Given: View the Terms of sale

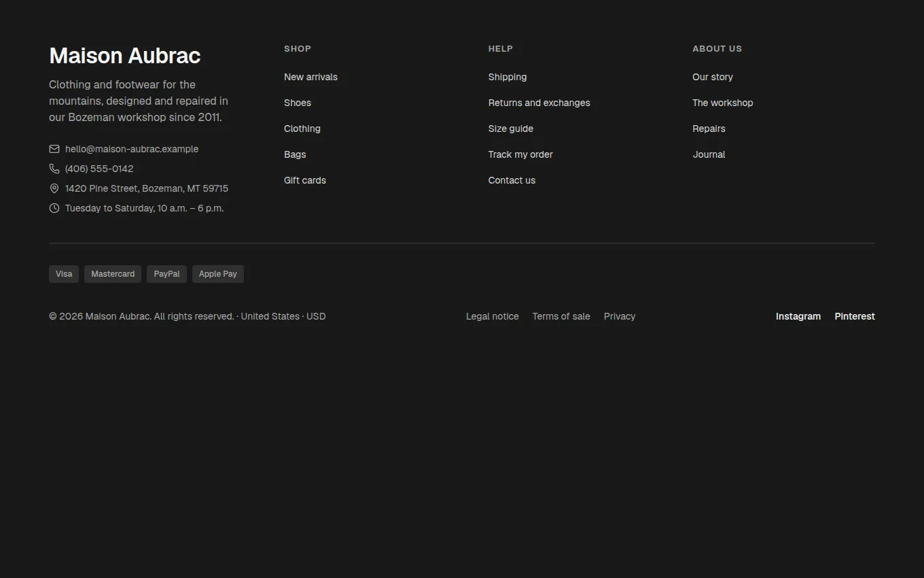Looking at the screenshot, I should [x=561, y=316].
